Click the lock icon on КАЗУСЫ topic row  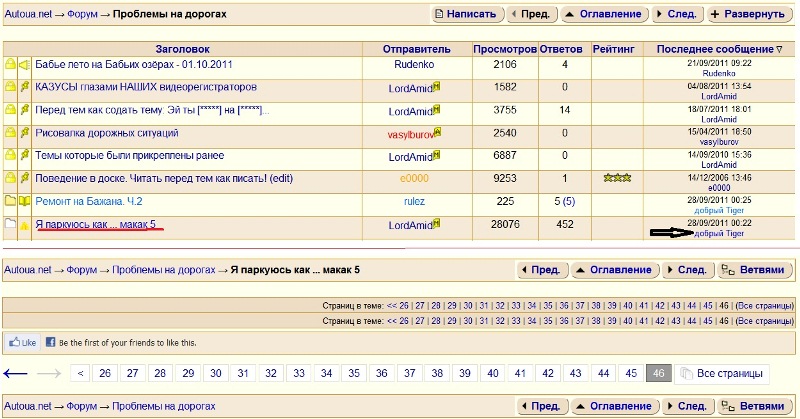coord(10,88)
